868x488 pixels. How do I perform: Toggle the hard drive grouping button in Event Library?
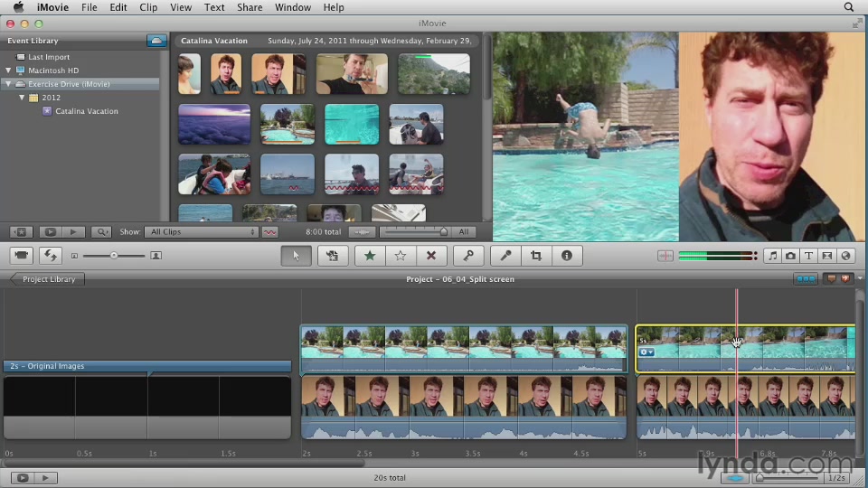click(x=156, y=41)
